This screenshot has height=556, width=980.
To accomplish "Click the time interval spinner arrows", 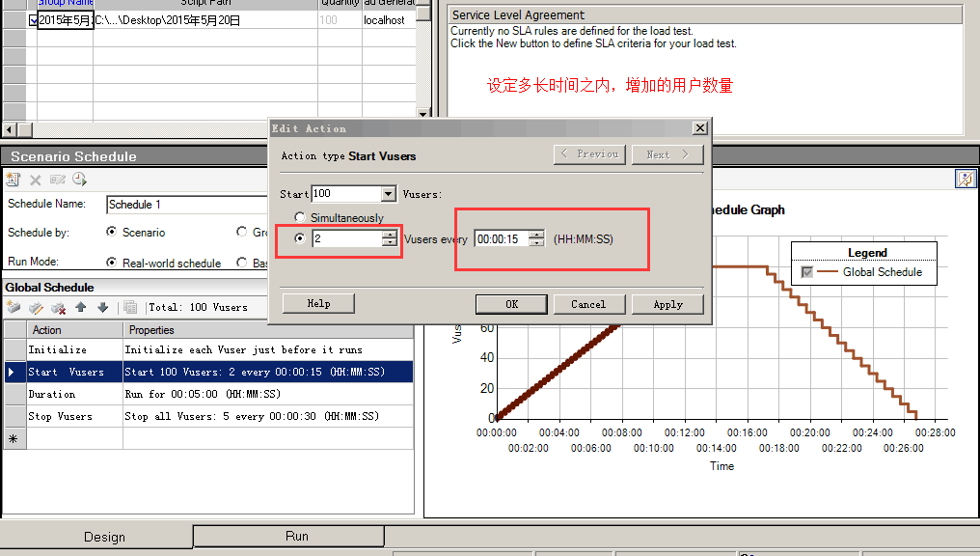I will pyautogui.click(x=536, y=238).
